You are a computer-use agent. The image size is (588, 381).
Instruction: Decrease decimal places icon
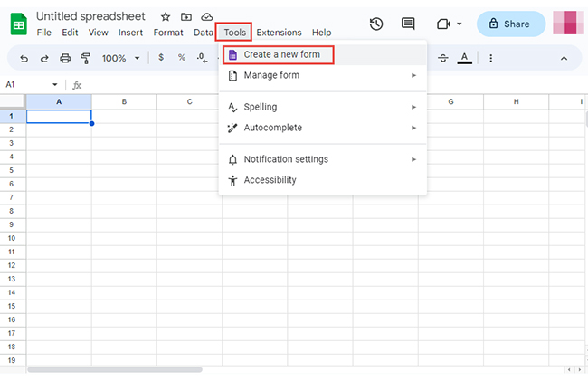tap(202, 58)
